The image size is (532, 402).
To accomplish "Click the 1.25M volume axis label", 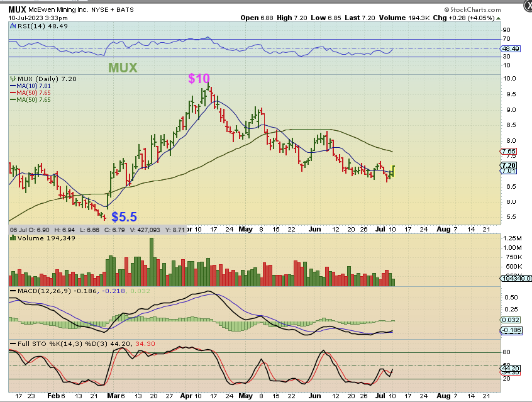I will click(x=513, y=238).
